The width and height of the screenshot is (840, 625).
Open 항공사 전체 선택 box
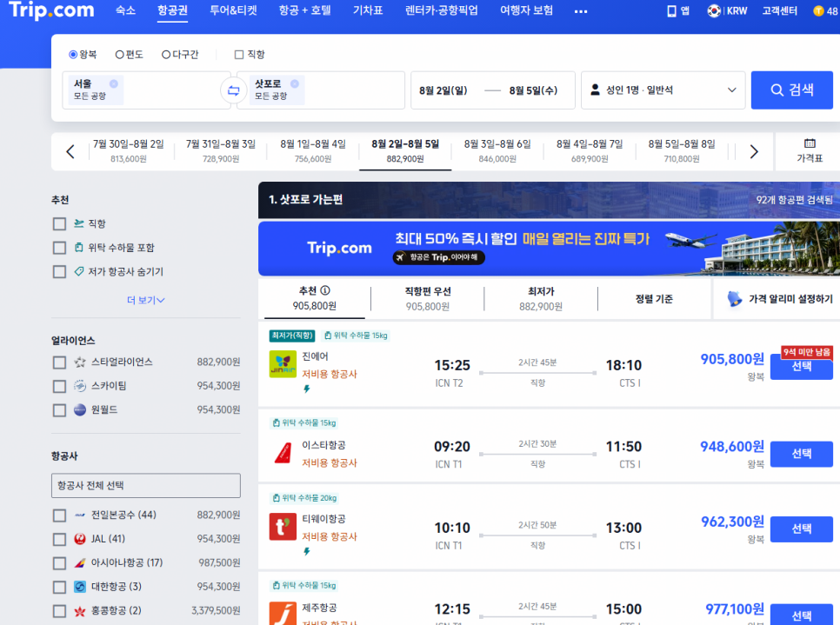coord(146,485)
